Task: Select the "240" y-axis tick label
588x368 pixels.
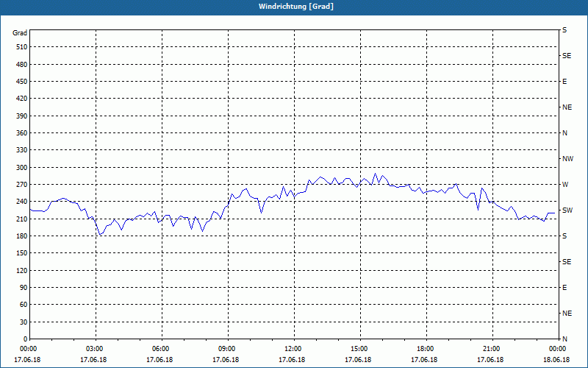Action: point(21,202)
